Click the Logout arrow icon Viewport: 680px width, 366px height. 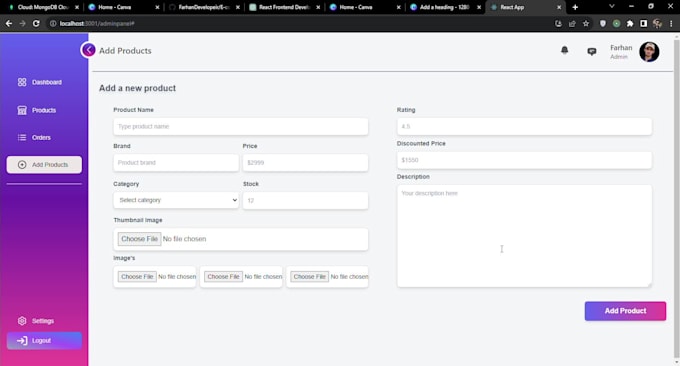[x=22, y=341]
